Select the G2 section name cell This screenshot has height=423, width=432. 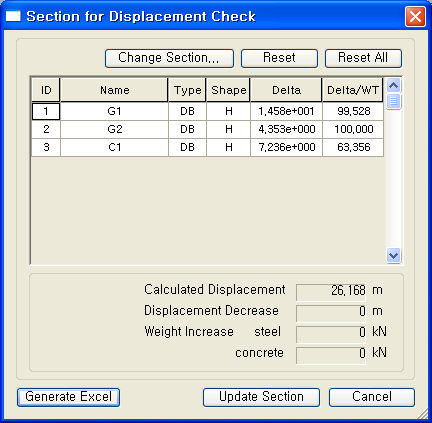[x=114, y=129]
